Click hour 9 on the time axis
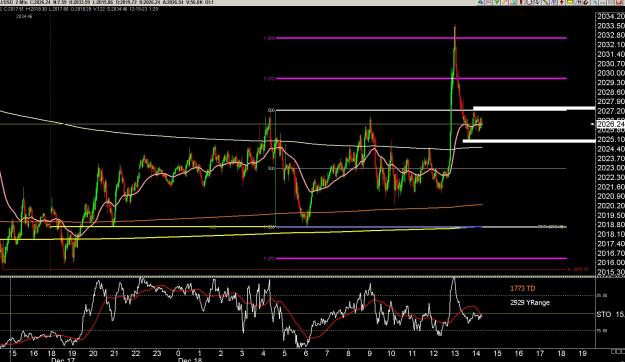 click(370, 353)
